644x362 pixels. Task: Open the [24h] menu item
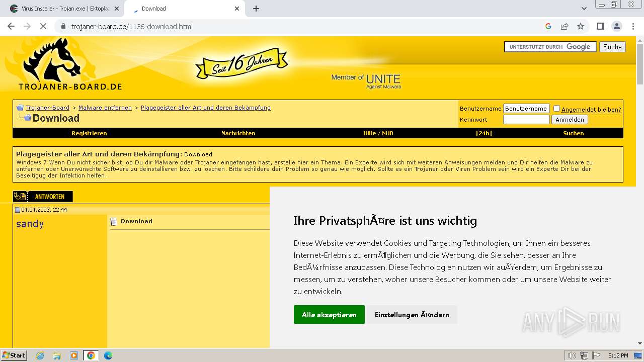(484, 133)
